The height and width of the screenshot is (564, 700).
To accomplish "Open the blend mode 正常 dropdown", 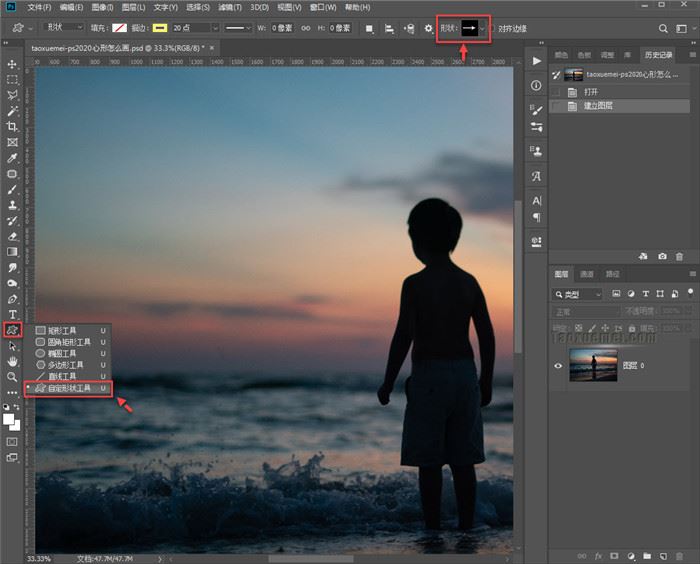I will click(585, 311).
